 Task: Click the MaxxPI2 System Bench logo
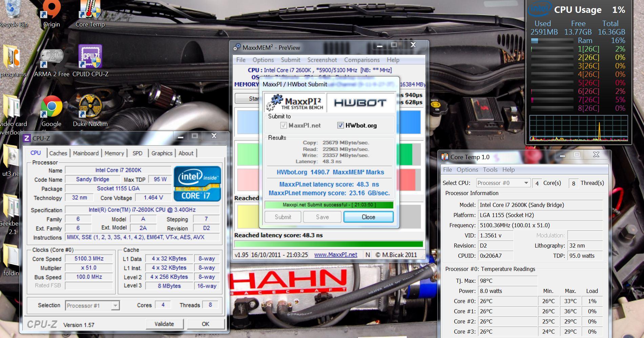click(x=295, y=103)
